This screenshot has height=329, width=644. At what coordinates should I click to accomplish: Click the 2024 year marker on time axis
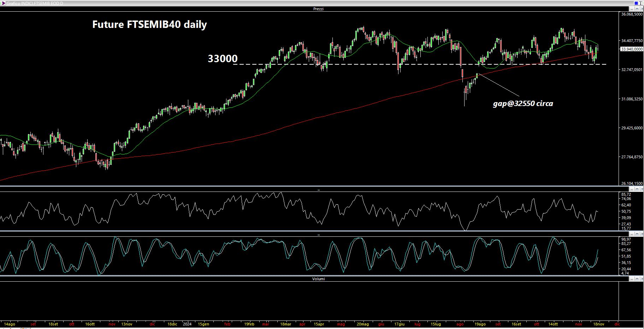187,324
